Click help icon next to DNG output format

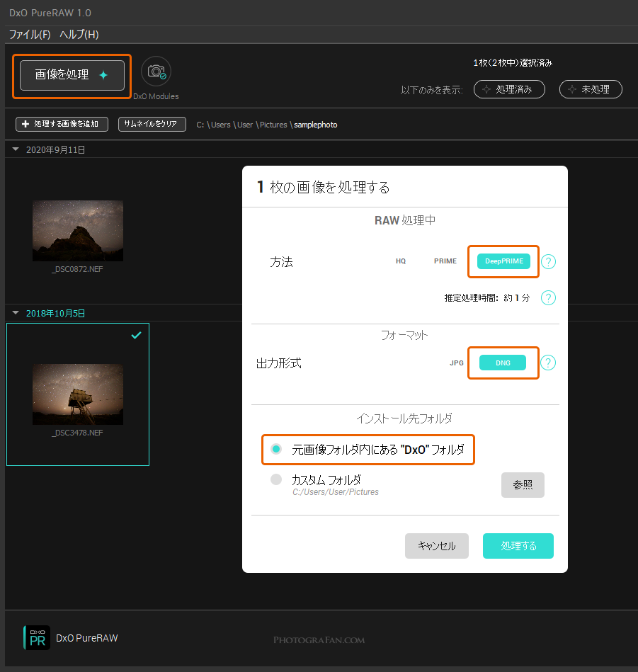coord(548,363)
